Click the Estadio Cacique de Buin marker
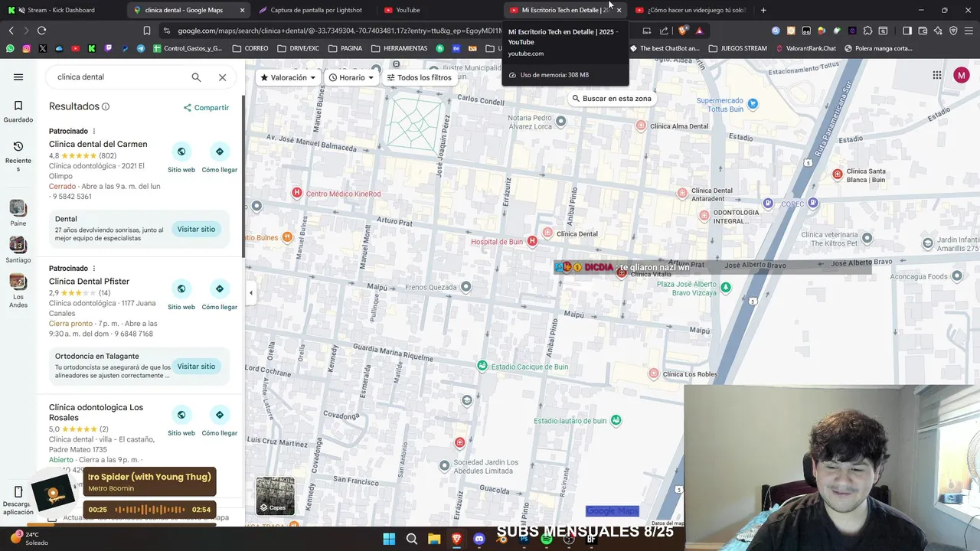The width and height of the screenshot is (980, 551). (482, 366)
